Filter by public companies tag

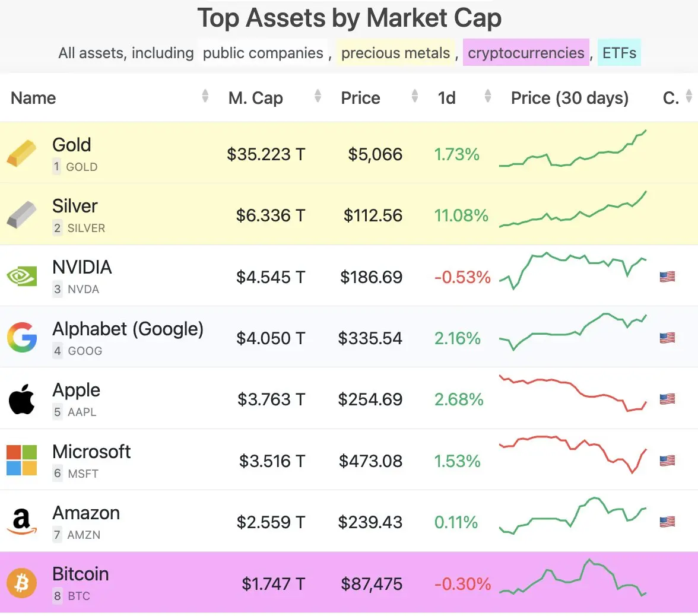click(x=263, y=53)
